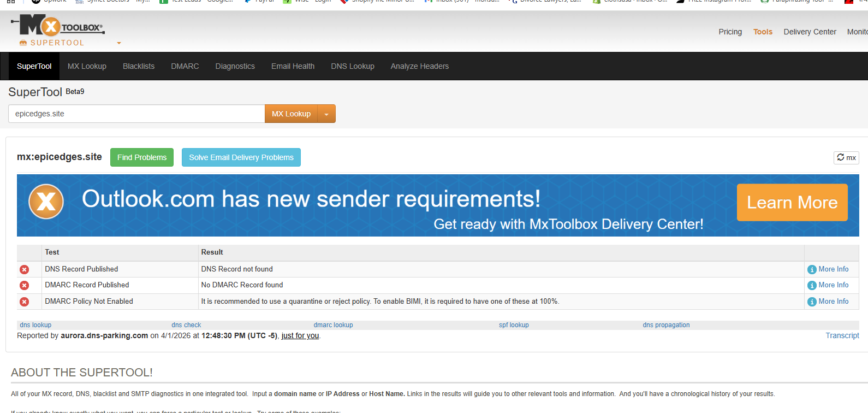Open the dns check link
This screenshot has width=868, height=413.
click(x=186, y=325)
